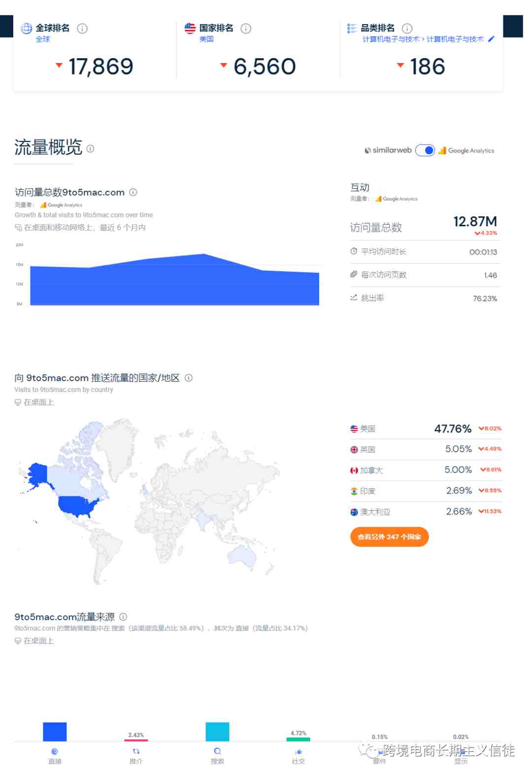The image size is (532, 774).
Task: Click the 推介 referral source icon
Action: (136, 751)
